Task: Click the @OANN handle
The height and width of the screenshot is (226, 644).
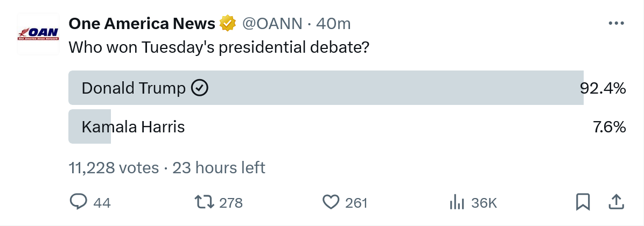Action: (272, 24)
